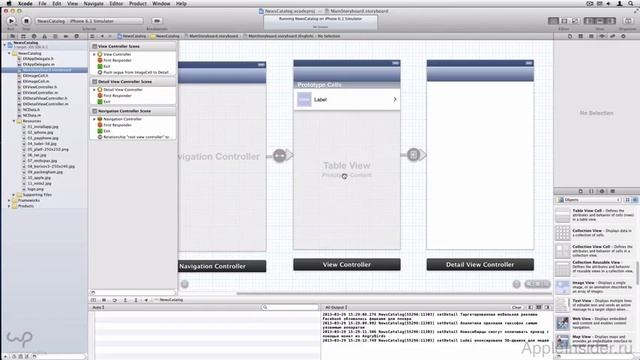Open the File inspector icon

pos(570,36)
